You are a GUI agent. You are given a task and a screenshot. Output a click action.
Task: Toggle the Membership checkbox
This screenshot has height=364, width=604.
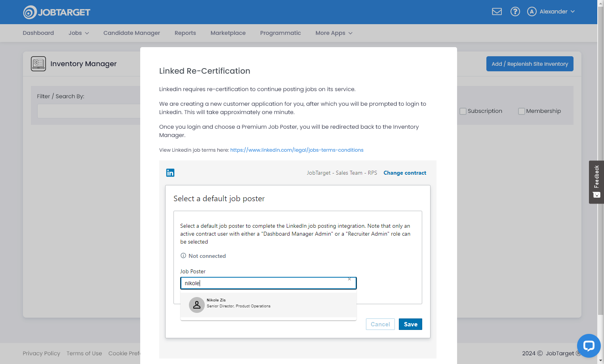(x=521, y=111)
